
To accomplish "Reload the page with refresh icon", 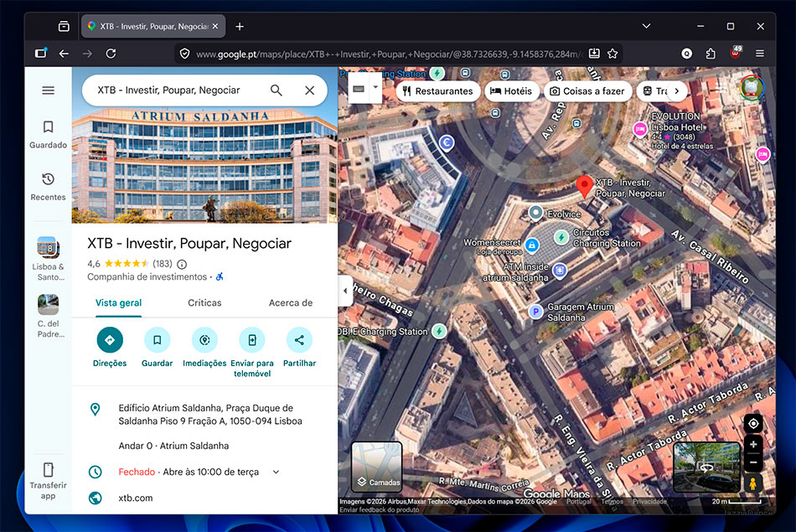I will tap(111, 54).
